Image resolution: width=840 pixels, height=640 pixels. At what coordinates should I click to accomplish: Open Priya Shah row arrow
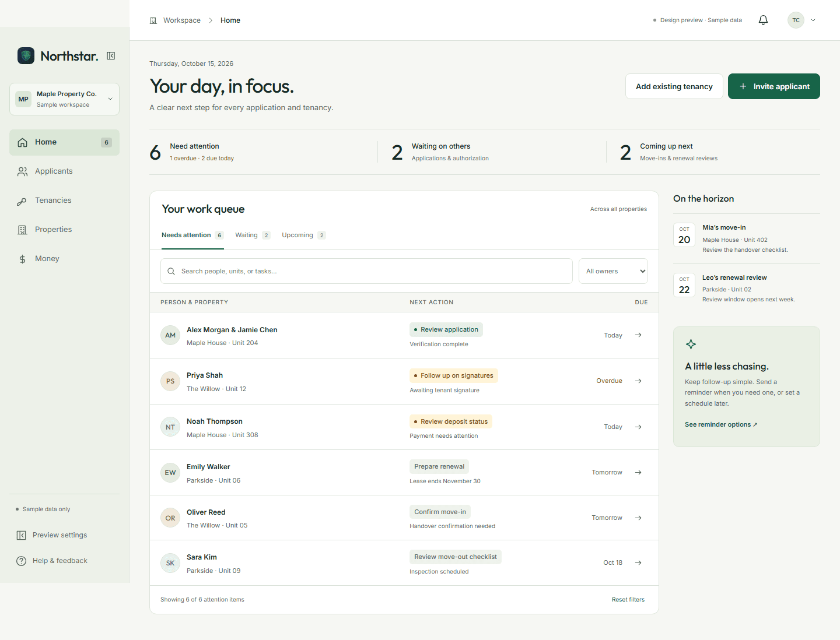(x=638, y=381)
